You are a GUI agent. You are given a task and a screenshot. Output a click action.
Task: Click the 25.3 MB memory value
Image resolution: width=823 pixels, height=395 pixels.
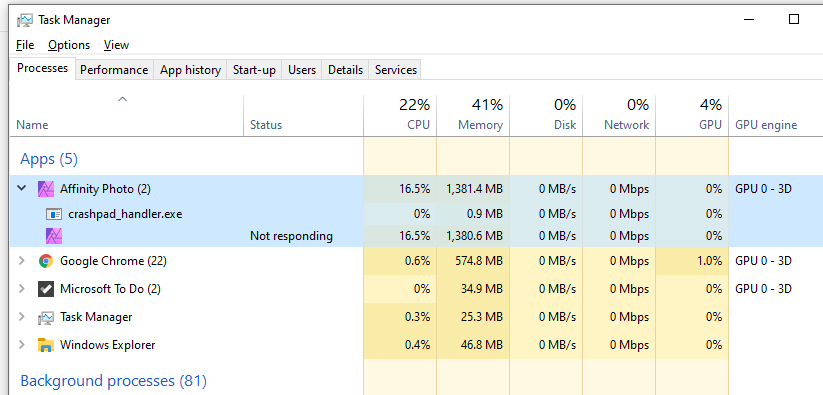pos(482,317)
